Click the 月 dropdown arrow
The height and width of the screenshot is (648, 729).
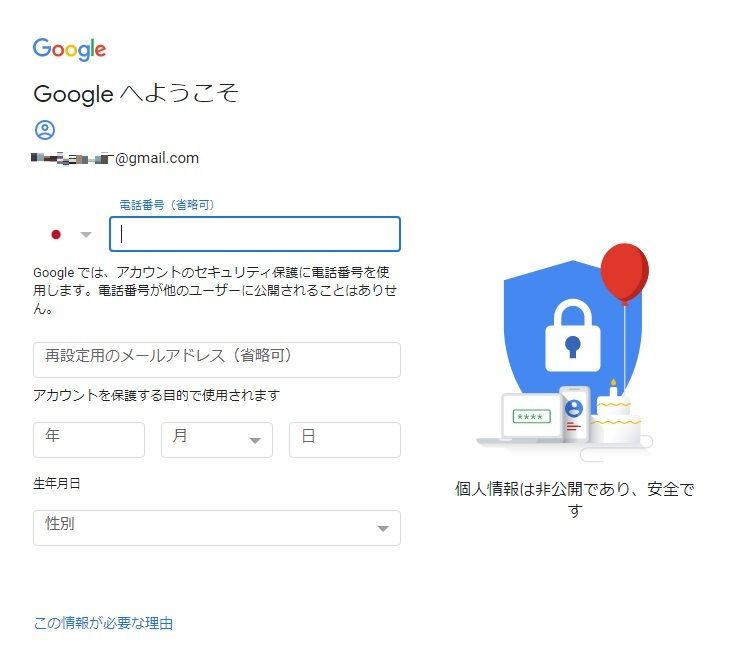click(x=255, y=440)
